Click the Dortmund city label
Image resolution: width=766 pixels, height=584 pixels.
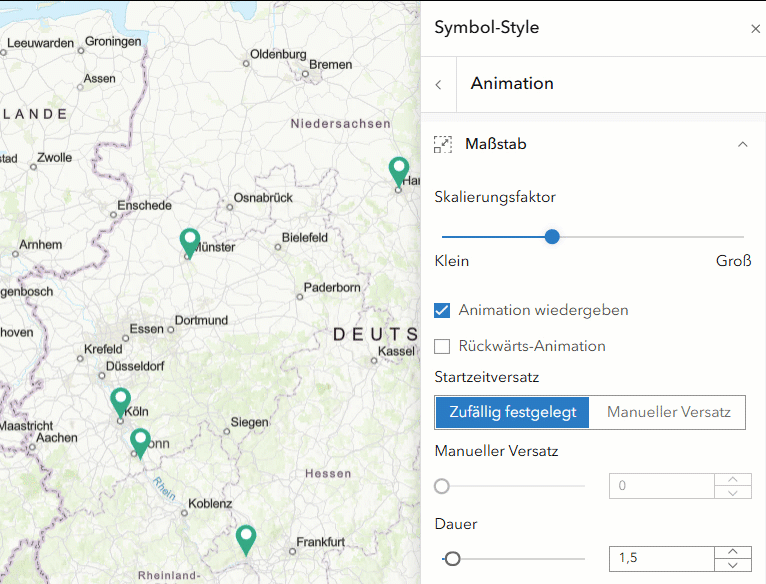pyautogui.click(x=201, y=321)
